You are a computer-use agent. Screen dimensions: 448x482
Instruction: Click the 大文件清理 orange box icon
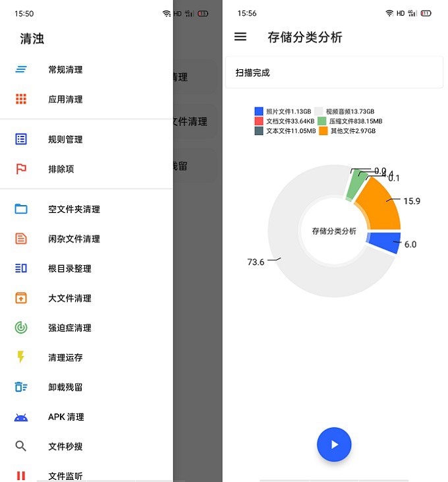click(x=21, y=298)
